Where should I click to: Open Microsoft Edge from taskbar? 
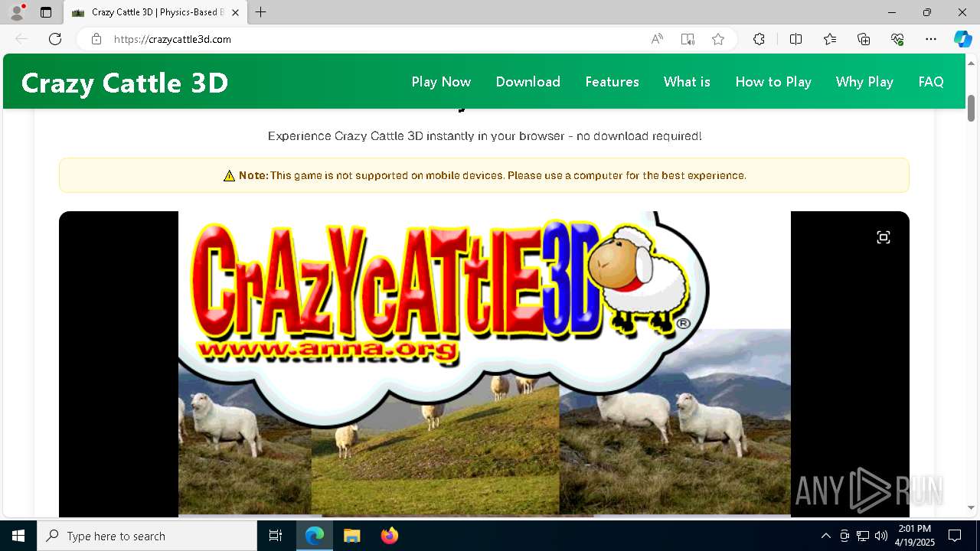point(315,536)
